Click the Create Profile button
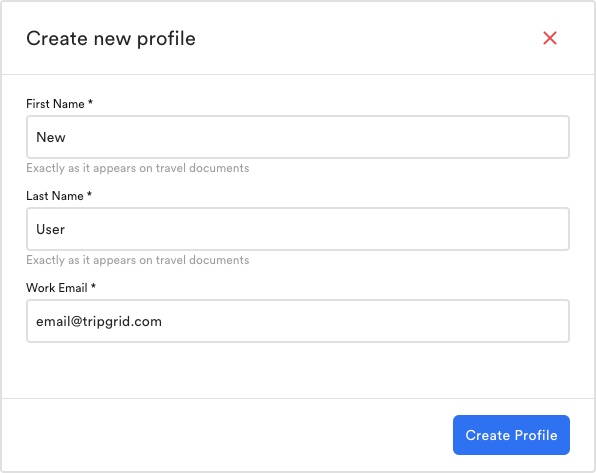The height and width of the screenshot is (473, 596). coord(511,435)
